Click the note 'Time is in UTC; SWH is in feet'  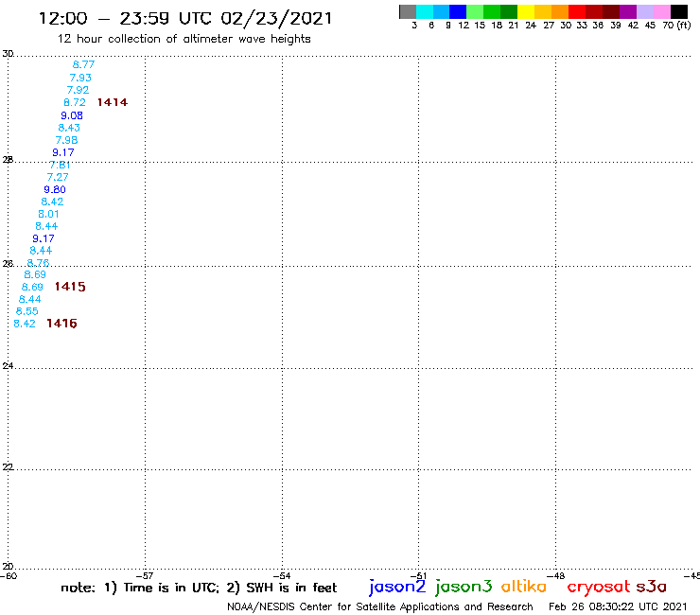tap(199, 588)
